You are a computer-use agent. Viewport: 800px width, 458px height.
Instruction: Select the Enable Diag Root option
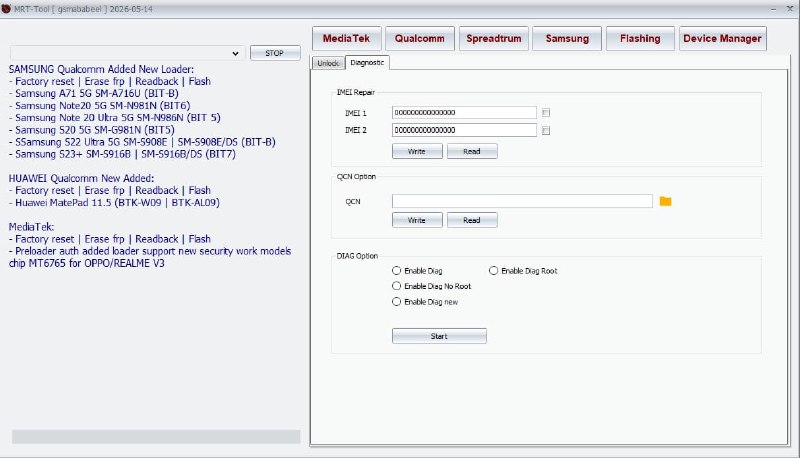point(523,271)
